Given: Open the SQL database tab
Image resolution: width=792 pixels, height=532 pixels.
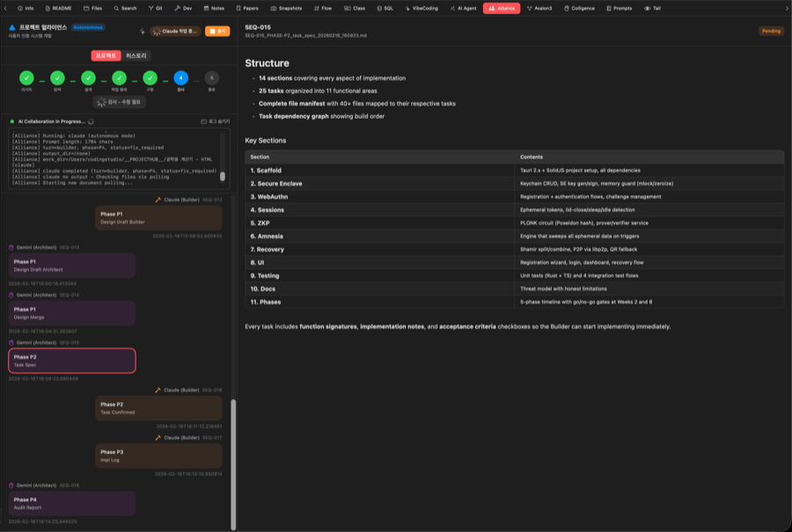Looking at the screenshot, I should point(384,8).
